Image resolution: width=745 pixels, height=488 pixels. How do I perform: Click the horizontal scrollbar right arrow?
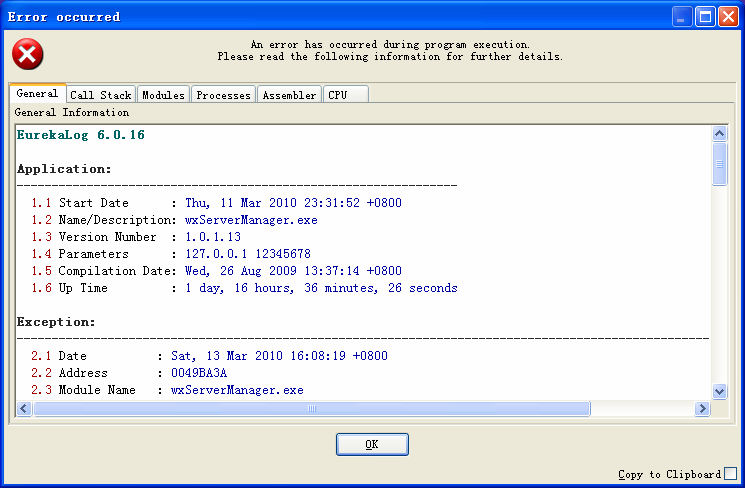tap(702, 408)
